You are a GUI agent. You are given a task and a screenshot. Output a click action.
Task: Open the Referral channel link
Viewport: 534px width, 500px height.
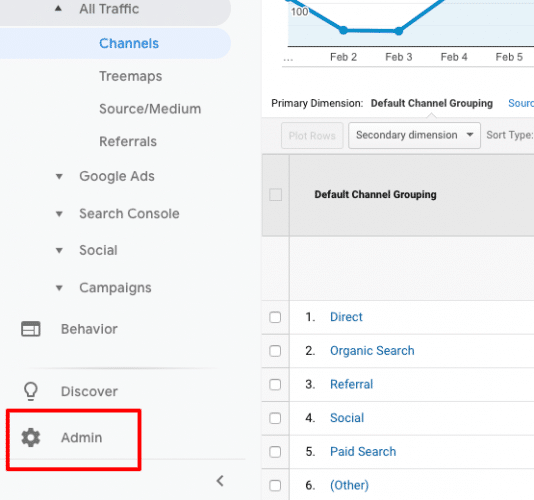click(351, 384)
